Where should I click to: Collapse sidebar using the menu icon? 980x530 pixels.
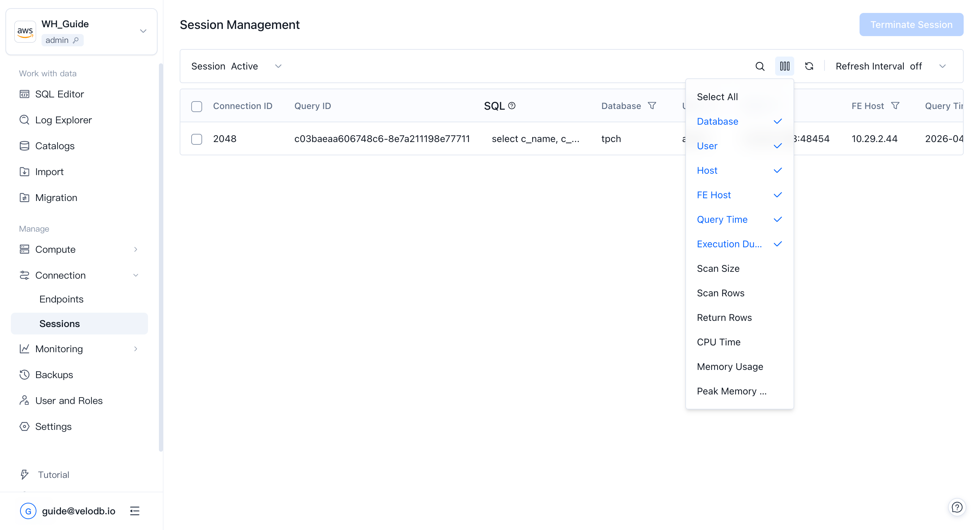click(135, 511)
